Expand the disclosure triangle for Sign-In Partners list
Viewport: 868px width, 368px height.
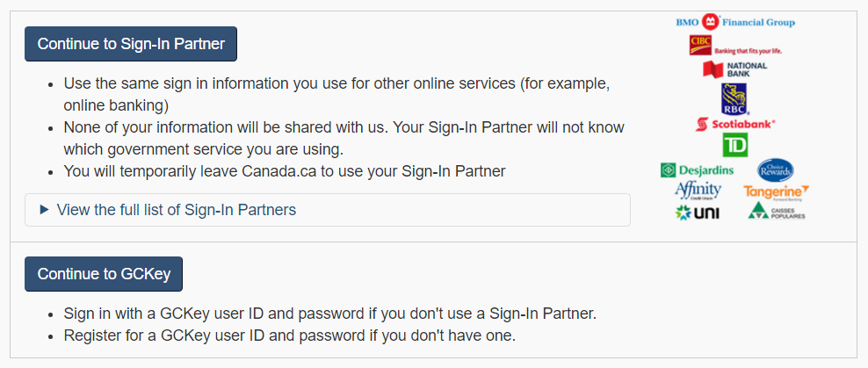click(44, 210)
